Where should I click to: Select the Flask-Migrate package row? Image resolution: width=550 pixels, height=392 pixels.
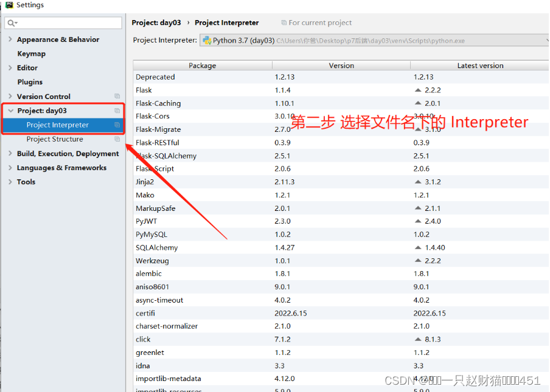341,129
